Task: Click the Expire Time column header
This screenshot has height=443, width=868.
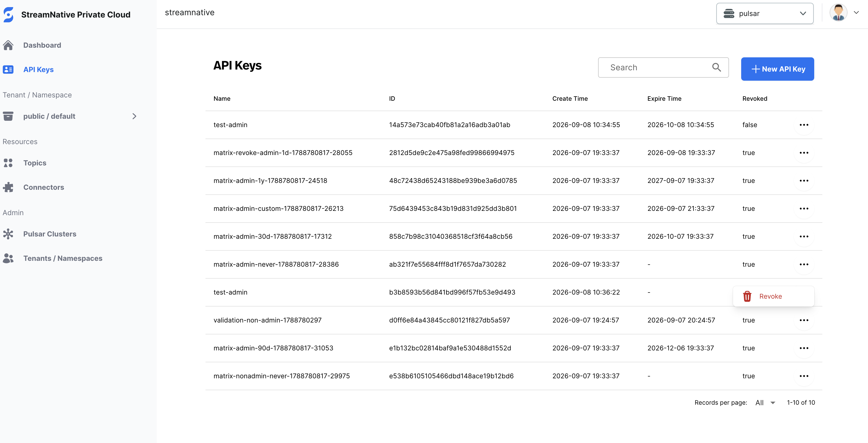Action: (664, 99)
